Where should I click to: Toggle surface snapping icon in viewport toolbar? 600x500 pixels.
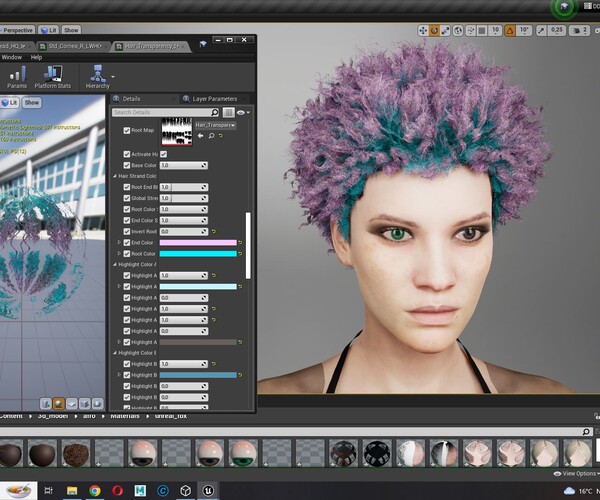tap(471, 31)
